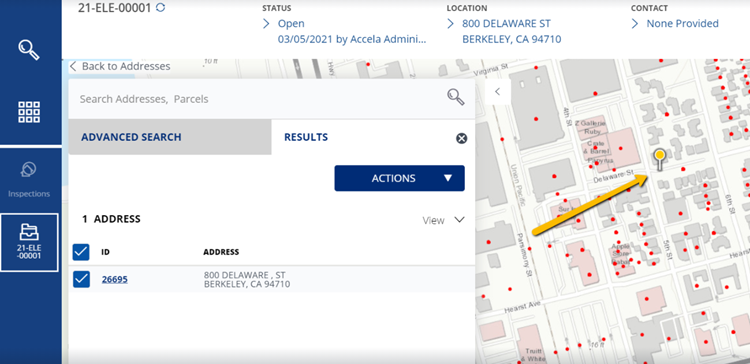This screenshot has height=364, width=750.
Task: Open the app launcher grid icon
Action: pos(29,112)
